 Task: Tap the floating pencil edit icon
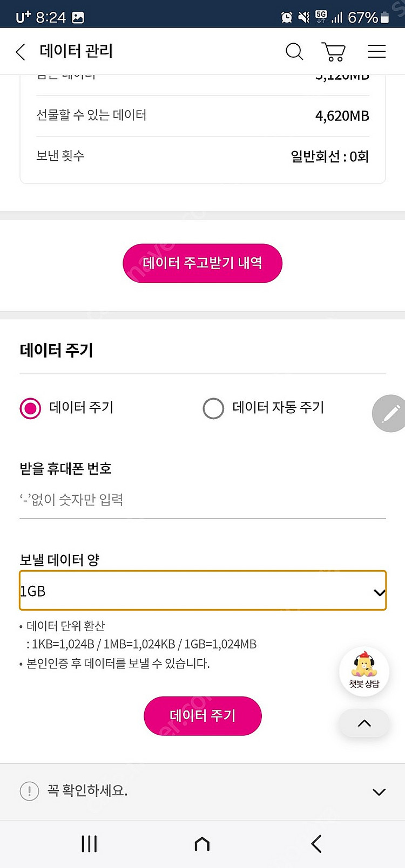390,414
